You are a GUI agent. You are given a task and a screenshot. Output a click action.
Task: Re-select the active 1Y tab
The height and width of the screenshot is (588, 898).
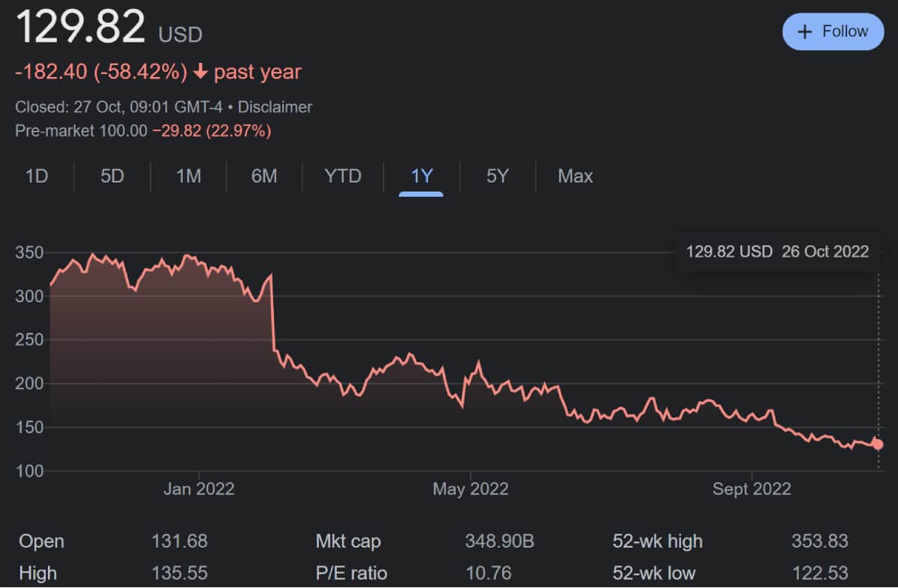point(421,177)
